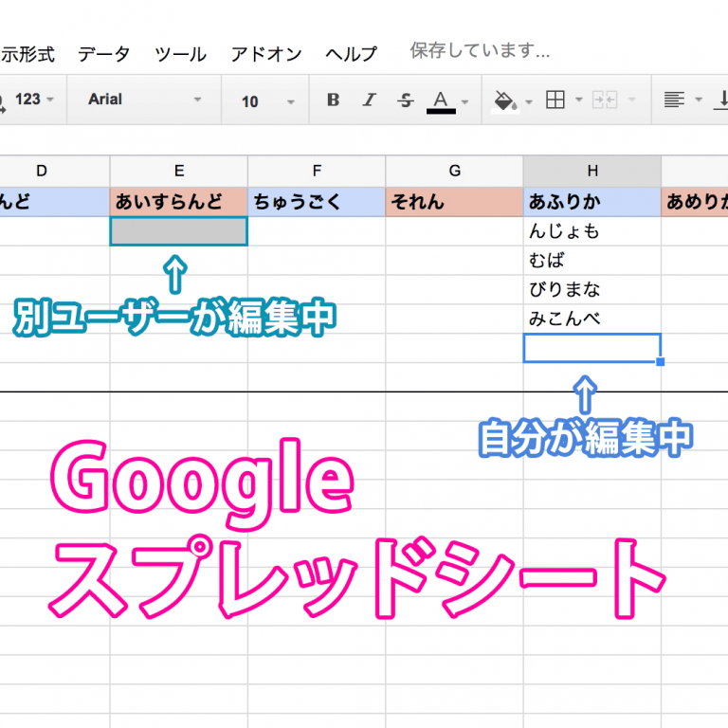This screenshot has height=728, width=728.
Task: Click the びりまな cell
Action: point(591,290)
